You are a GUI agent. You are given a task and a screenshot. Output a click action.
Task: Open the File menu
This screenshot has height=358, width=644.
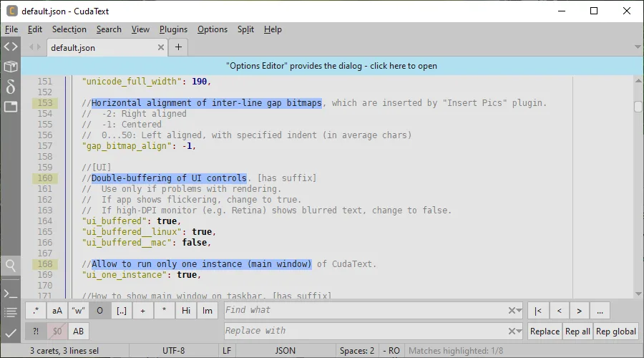(x=11, y=29)
